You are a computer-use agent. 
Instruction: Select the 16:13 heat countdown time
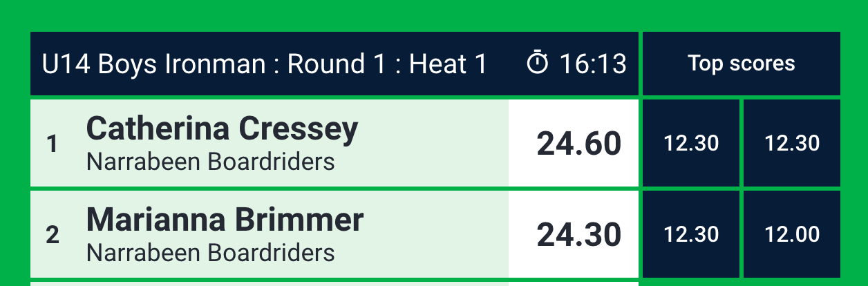pos(593,64)
